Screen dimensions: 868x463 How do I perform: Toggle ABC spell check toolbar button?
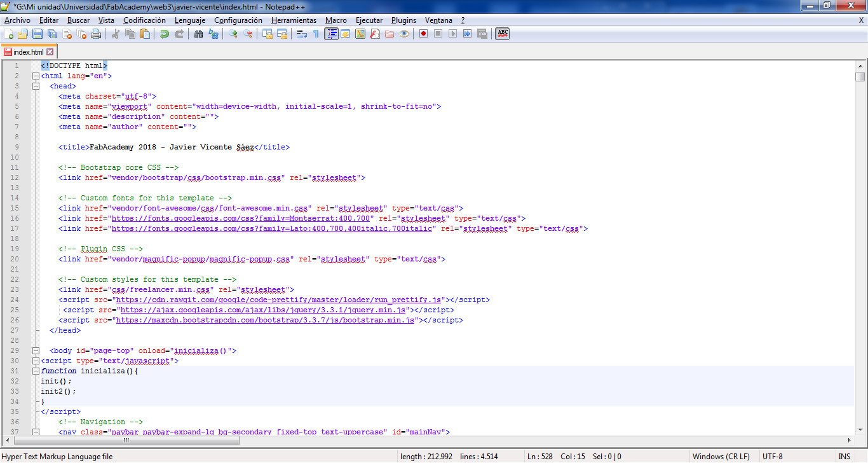(x=503, y=34)
